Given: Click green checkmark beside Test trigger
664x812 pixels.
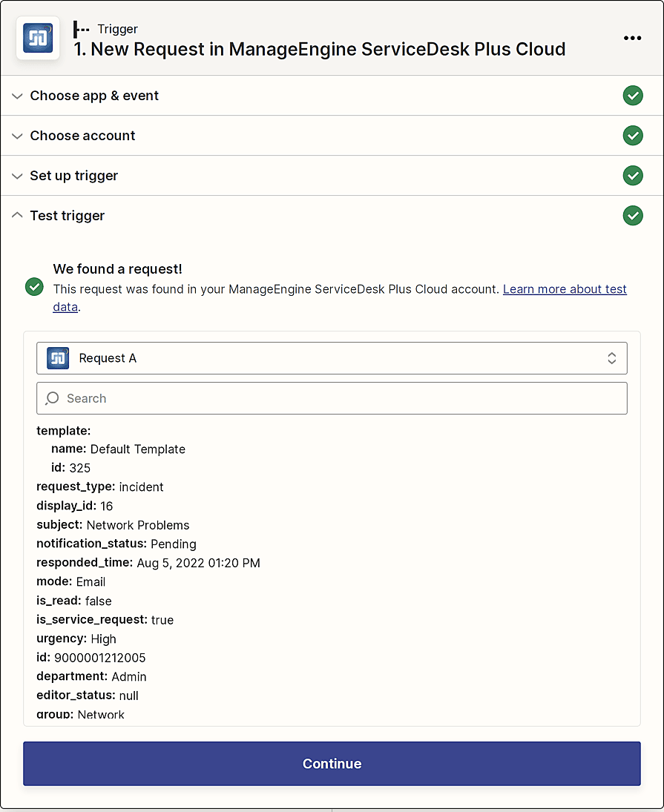Looking at the screenshot, I should (x=632, y=216).
